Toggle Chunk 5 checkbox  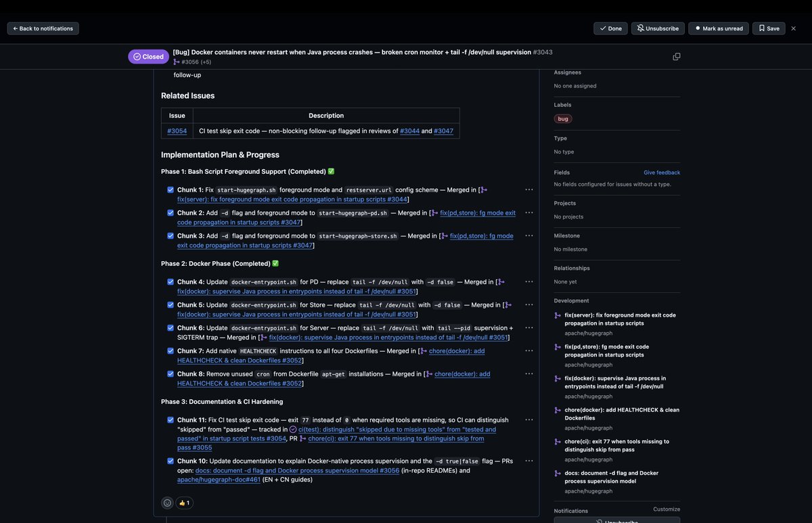(x=171, y=305)
